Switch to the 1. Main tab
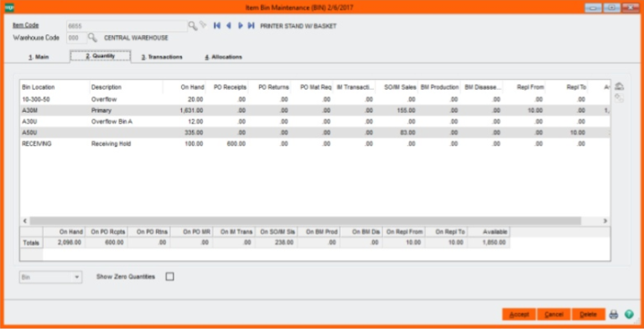This screenshot has height=329, width=644. coord(39,57)
